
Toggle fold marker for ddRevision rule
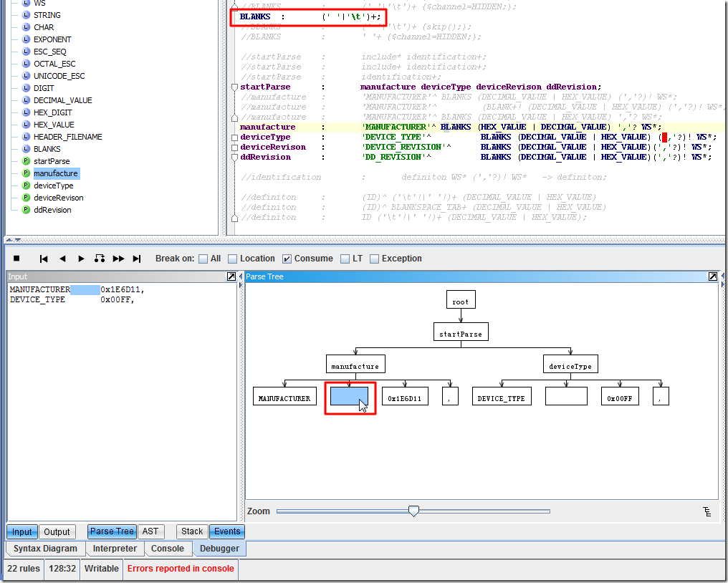tap(235, 158)
